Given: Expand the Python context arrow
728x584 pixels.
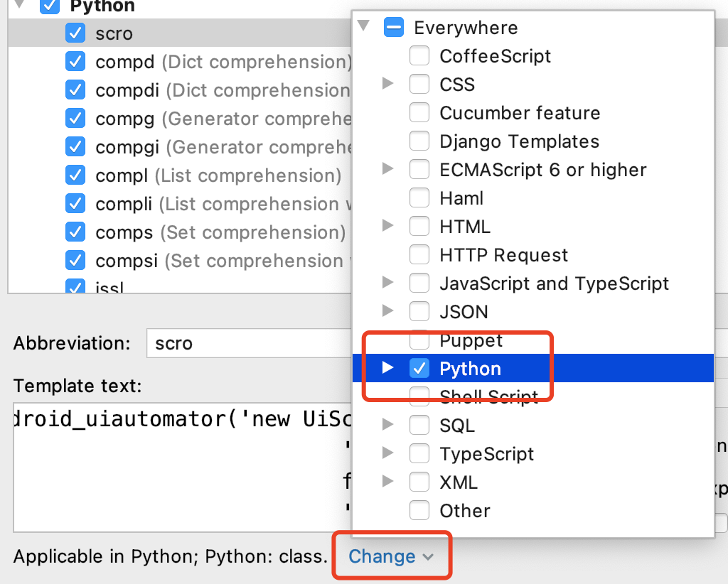Looking at the screenshot, I should pos(387,368).
